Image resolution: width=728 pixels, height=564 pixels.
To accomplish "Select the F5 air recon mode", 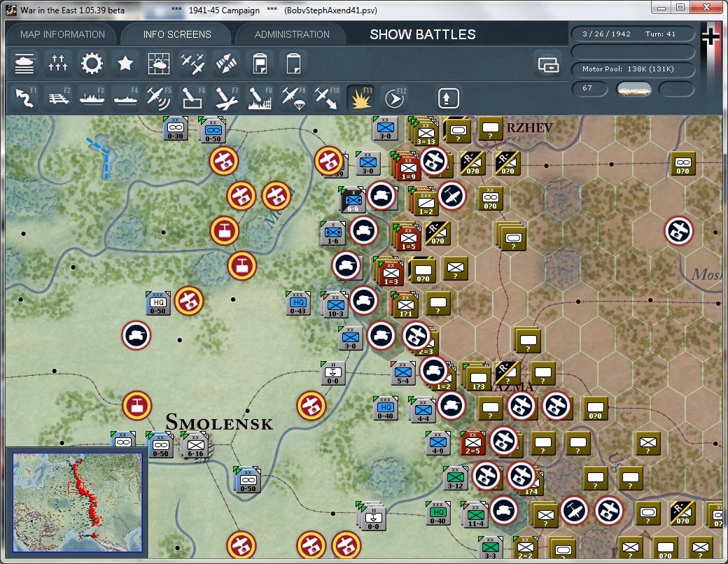I will point(159,98).
